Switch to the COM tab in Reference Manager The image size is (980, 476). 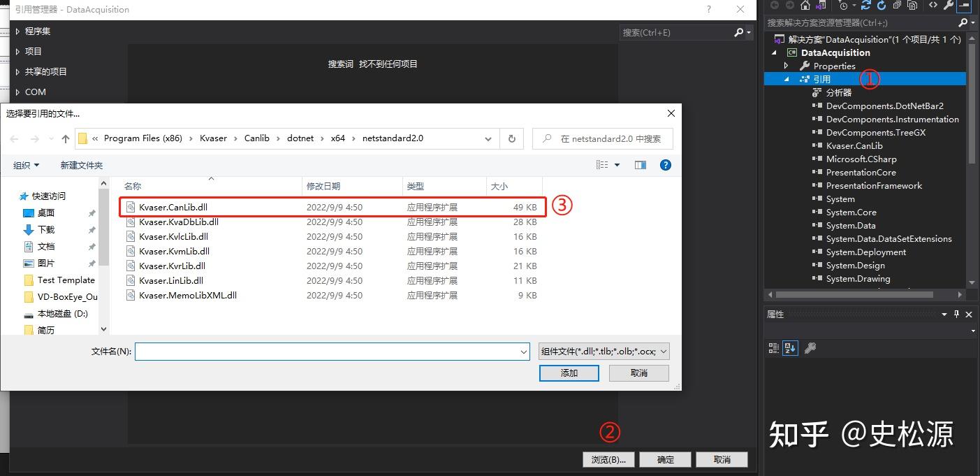pyautogui.click(x=35, y=92)
